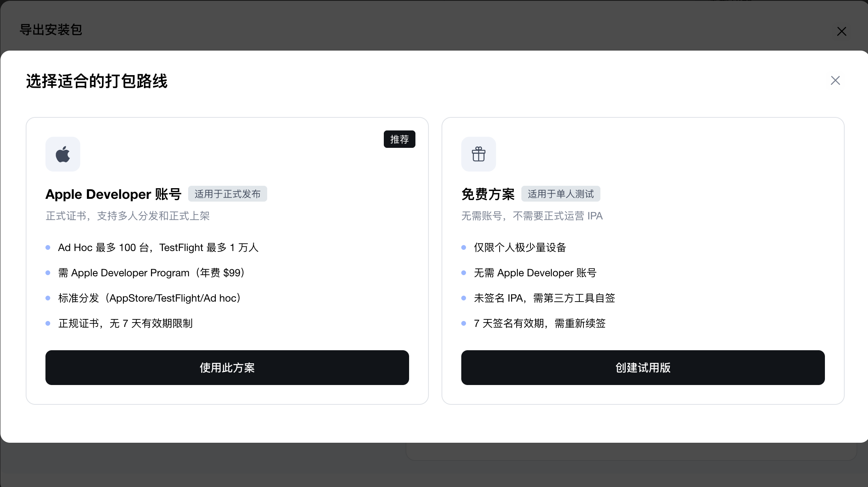
Task: Click the 创建试用版 button
Action: coord(643,368)
